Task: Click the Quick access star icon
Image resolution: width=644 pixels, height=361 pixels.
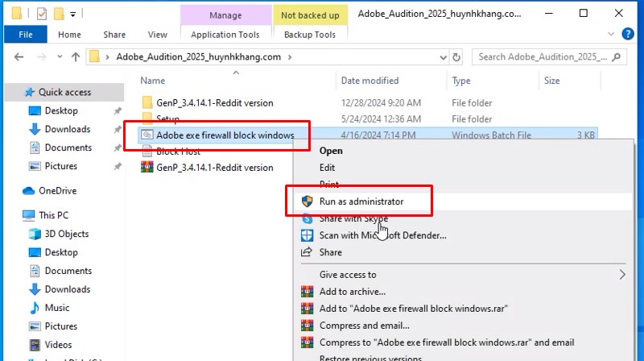Action: (x=29, y=92)
